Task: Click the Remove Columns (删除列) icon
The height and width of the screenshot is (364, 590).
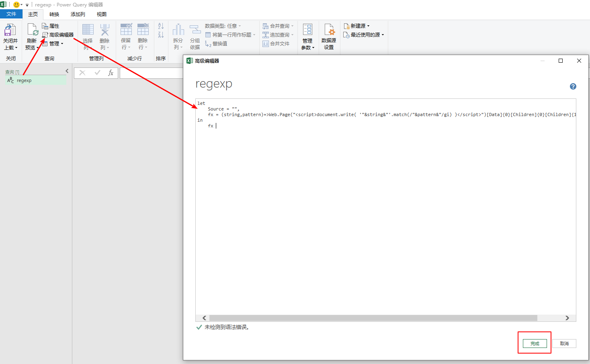Action: point(104,30)
